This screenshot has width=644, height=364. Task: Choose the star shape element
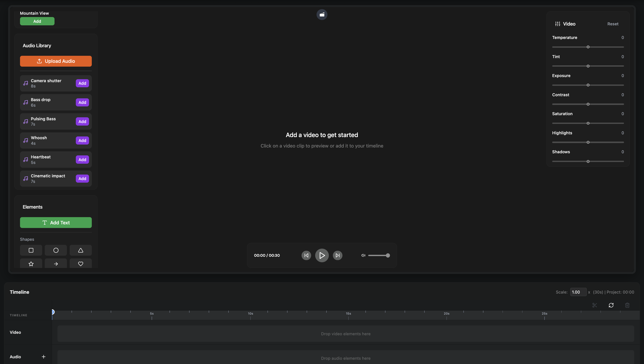click(31, 264)
